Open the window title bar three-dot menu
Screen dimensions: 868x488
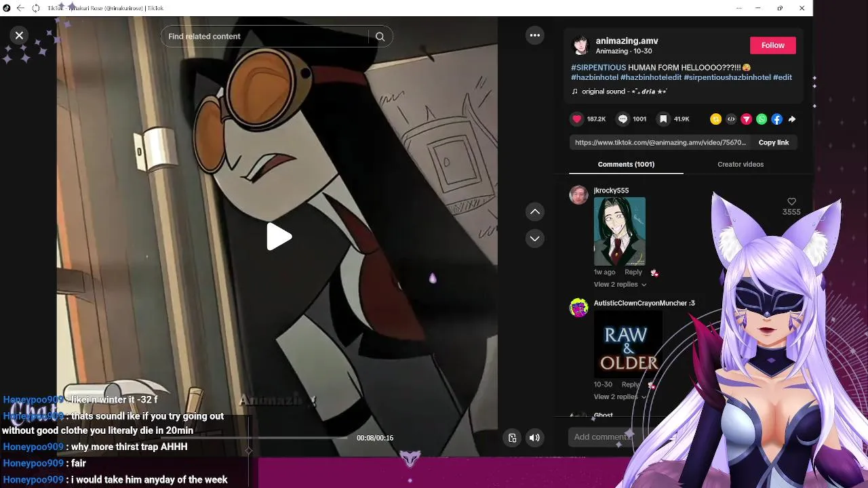pos(738,8)
